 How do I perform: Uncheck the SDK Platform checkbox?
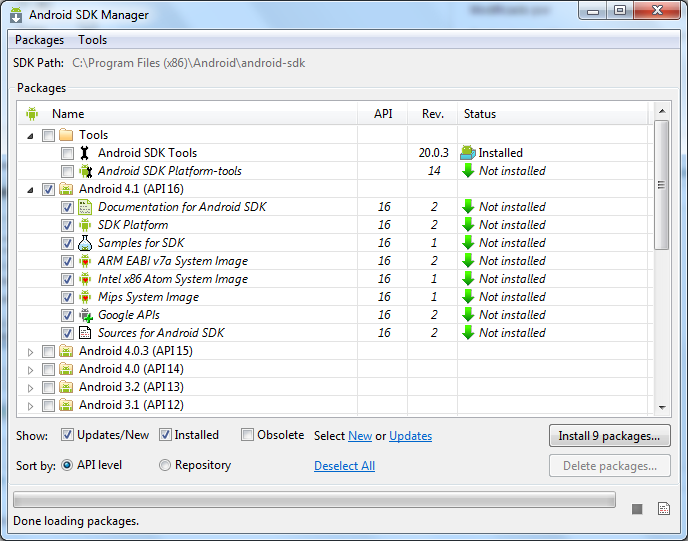(67, 225)
